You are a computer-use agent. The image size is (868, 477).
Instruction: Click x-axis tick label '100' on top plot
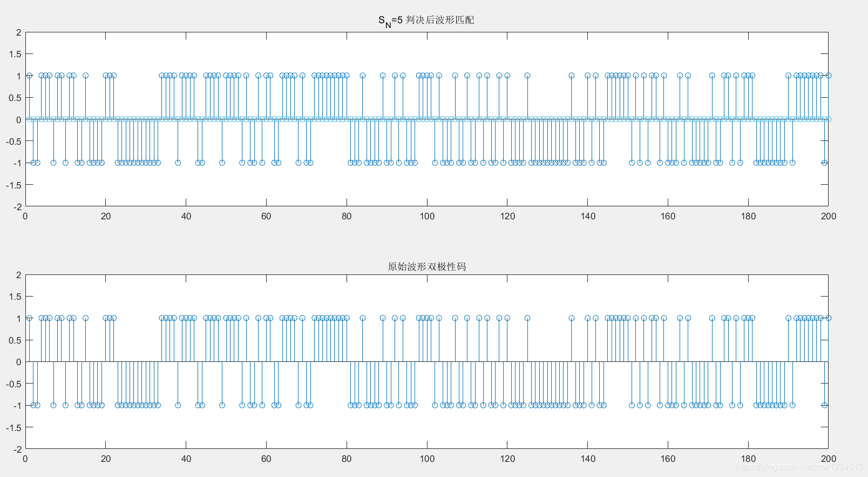(427, 216)
